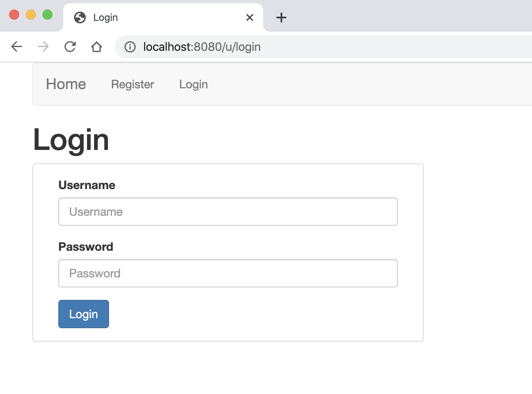Select the Login link in the navbar
This screenshot has width=532, height=394.
[x=194, y=84]
